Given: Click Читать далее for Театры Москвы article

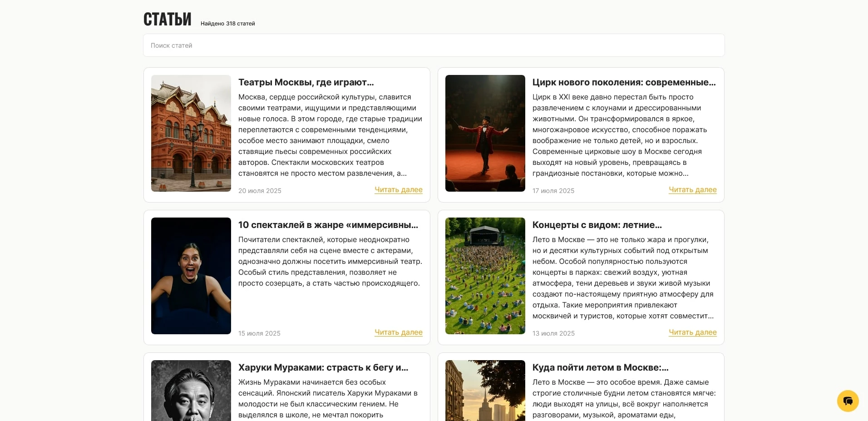Looking at the screenshot, I should (398, 190).
